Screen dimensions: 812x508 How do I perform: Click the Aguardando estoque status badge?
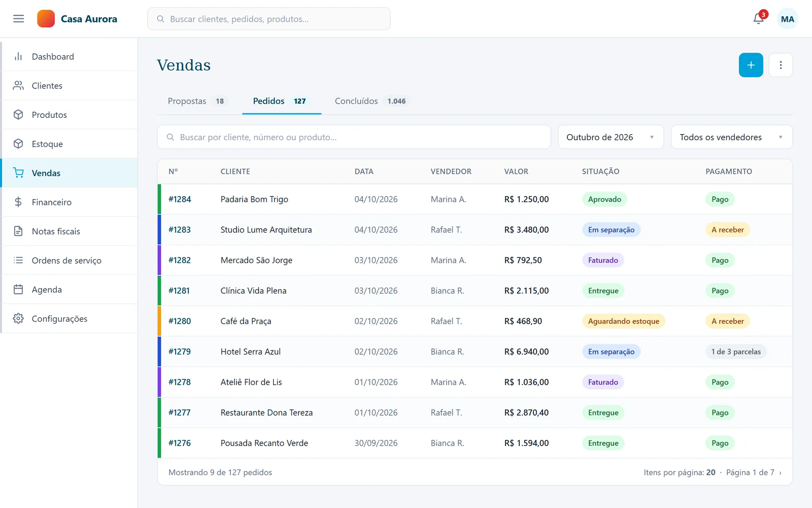tap(624, 321)
